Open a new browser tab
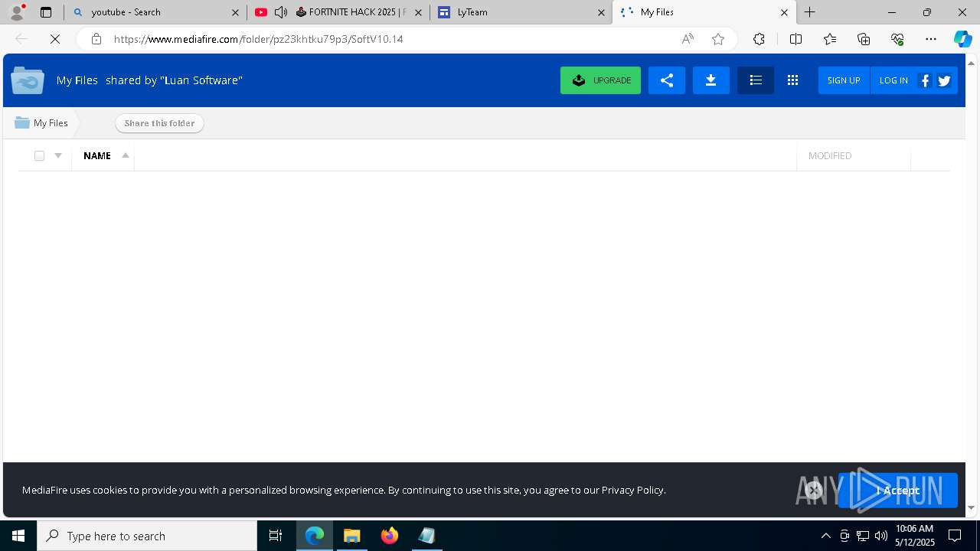The width and height of the screenshot is (980, 551). [x=809, y=12]
